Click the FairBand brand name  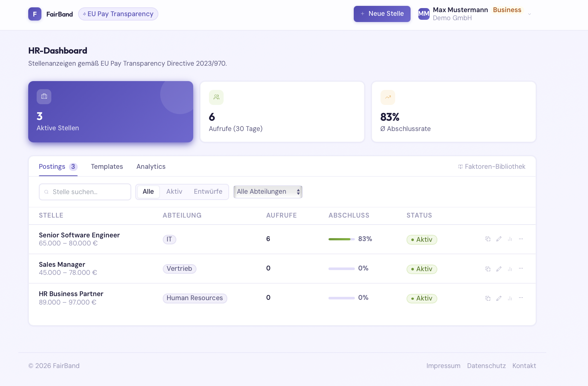[x=60, y=14]
